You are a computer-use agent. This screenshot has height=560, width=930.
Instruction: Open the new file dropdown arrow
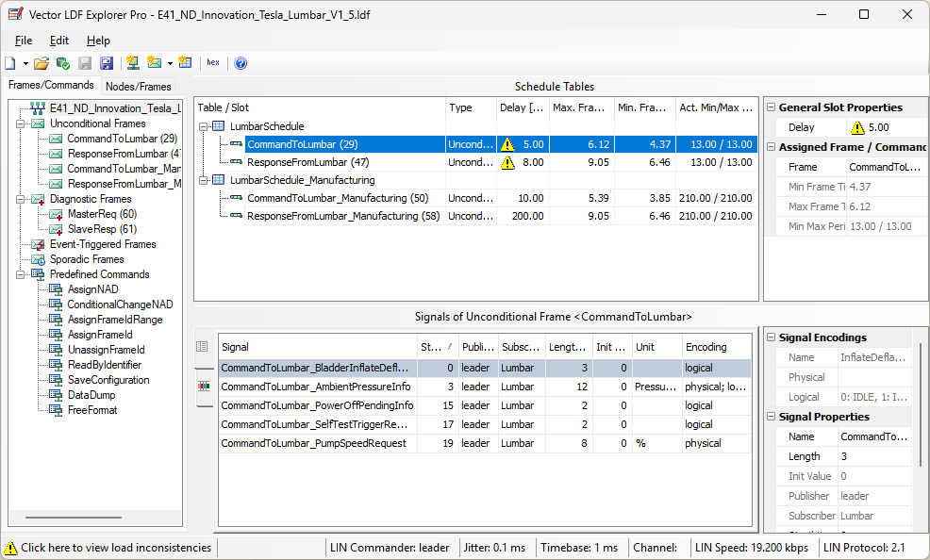[x=25, y=63]
